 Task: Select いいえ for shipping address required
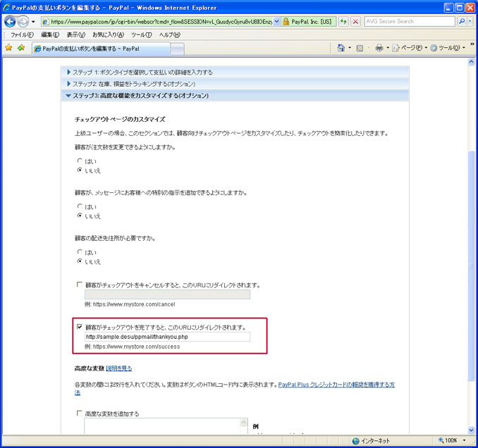(x=80, y=261)
